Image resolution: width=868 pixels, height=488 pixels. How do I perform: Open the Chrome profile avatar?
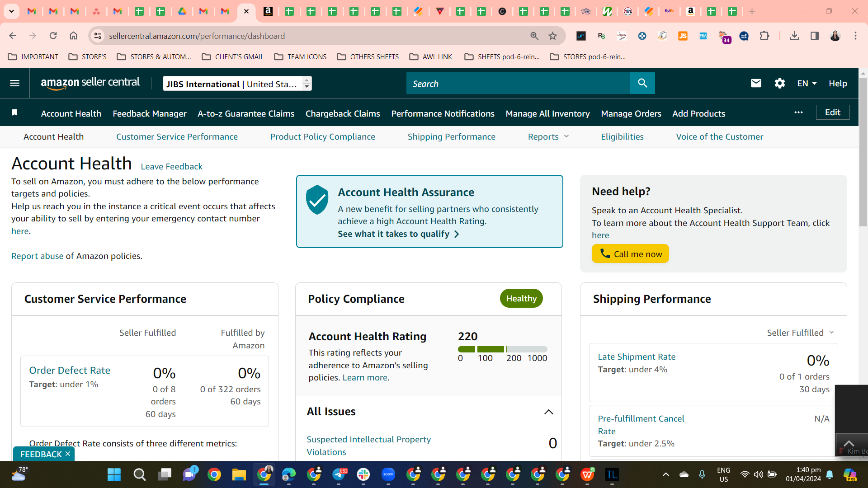coord(835,36)
